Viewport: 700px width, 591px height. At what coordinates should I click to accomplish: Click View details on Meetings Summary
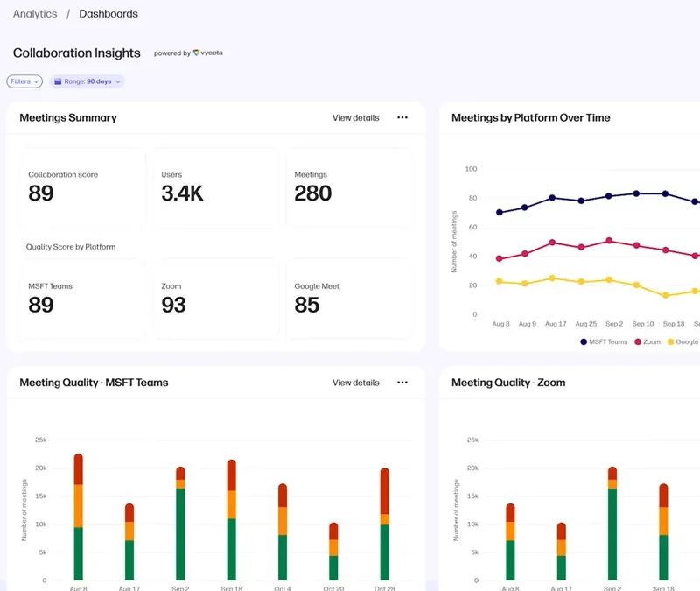[x=355, y=117]
